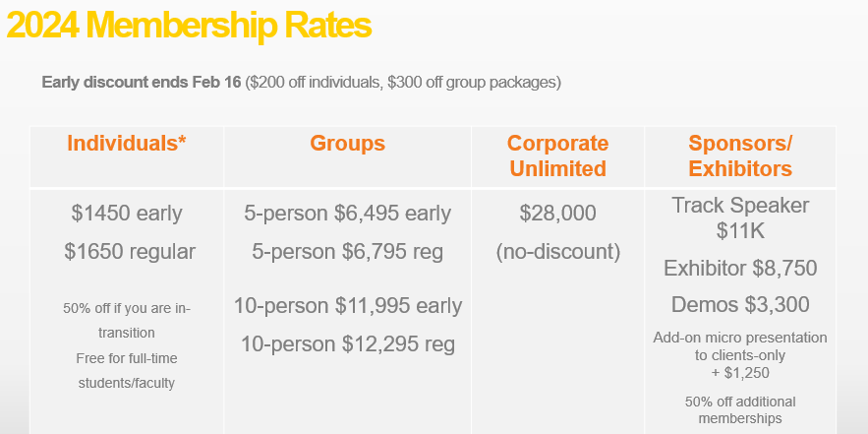The height and width of the screenshot is (434, 868).
Task: Click the Sponsors/Exhibitors column header
Action: (740, 155)
